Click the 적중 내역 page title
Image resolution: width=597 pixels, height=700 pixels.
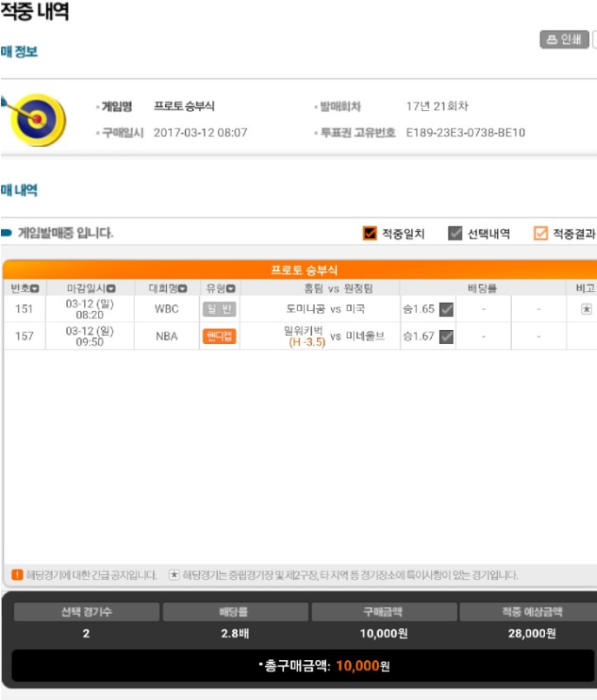(35, 11)
